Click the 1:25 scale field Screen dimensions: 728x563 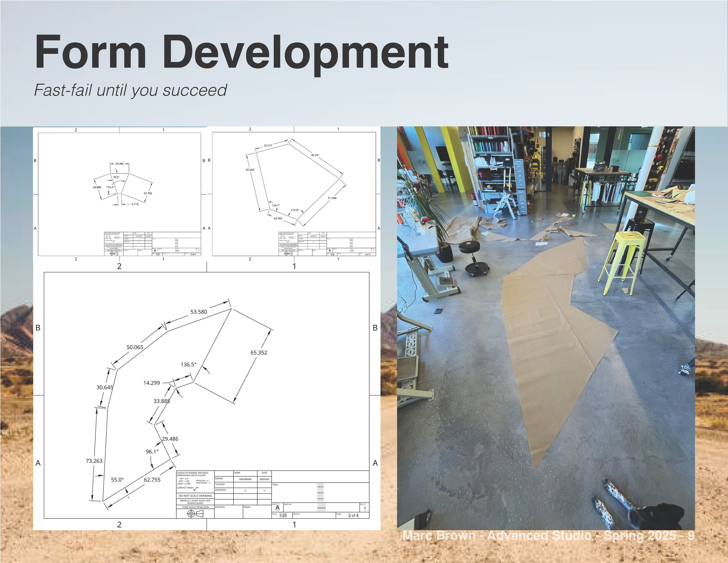(283, 515)
